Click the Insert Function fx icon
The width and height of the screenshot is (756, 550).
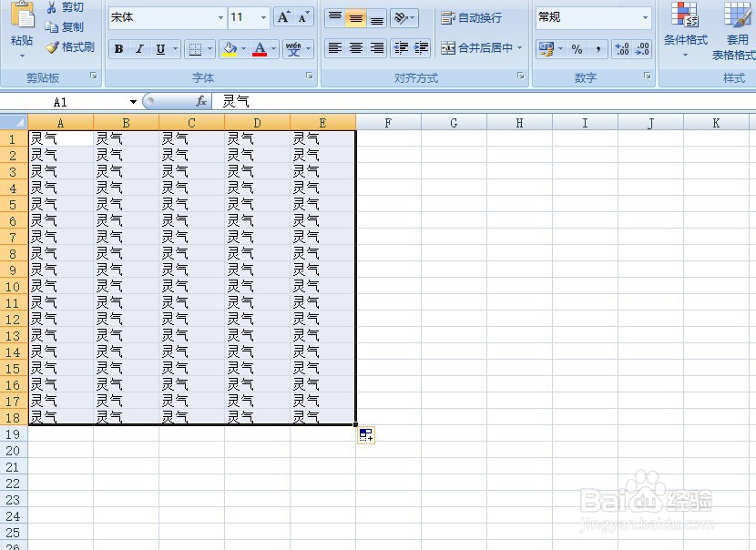point(201,101)
